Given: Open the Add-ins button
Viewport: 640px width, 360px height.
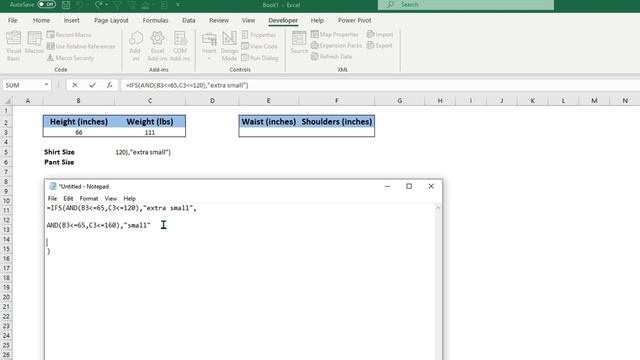Looking at the screenshot, I should coord(136,46).
